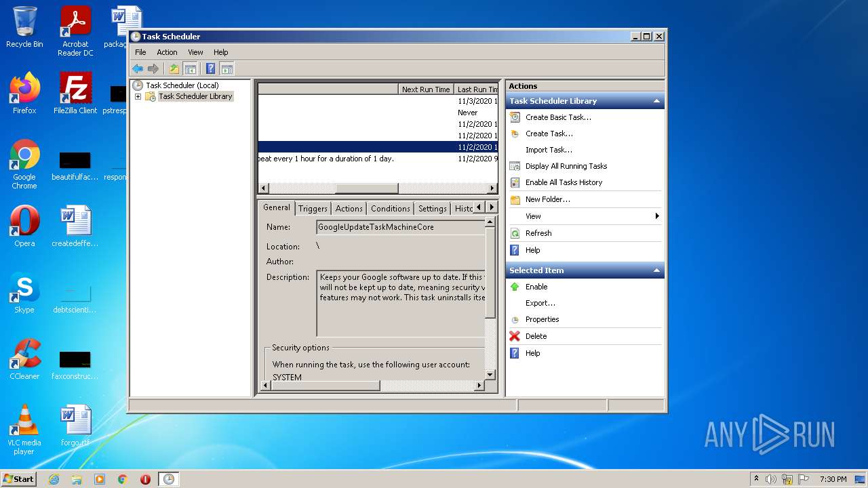Open the Action menu
The height and width of the screenshot is (488, 868).
167,52
